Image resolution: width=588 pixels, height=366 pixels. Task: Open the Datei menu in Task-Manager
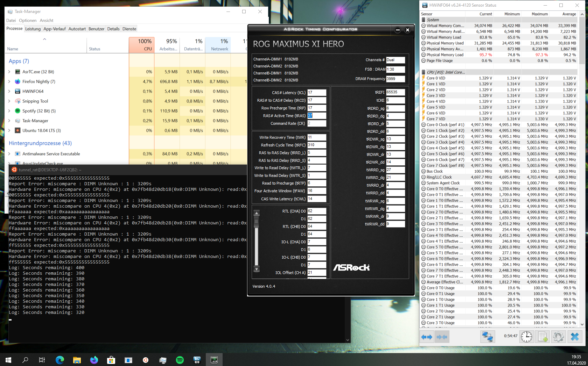coord(11,21)
